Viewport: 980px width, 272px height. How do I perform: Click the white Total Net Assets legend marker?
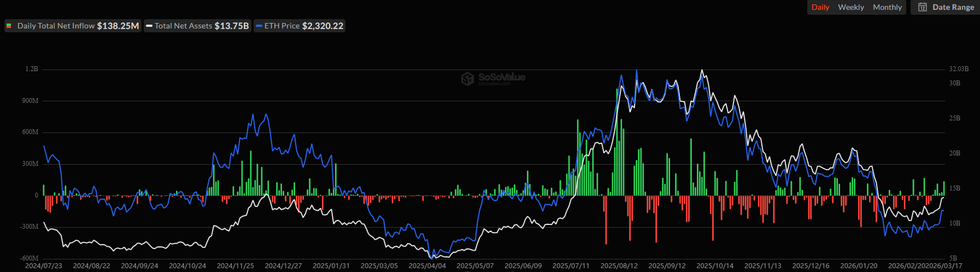coord(149,26)
